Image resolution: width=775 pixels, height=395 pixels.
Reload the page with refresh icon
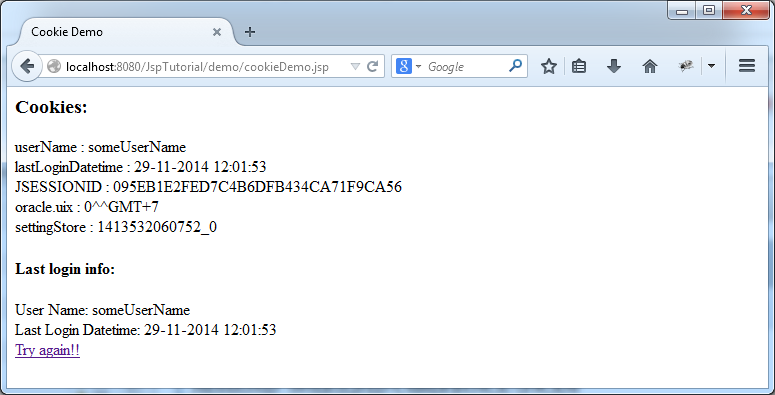pyautogui.click(x=373, y=66)
